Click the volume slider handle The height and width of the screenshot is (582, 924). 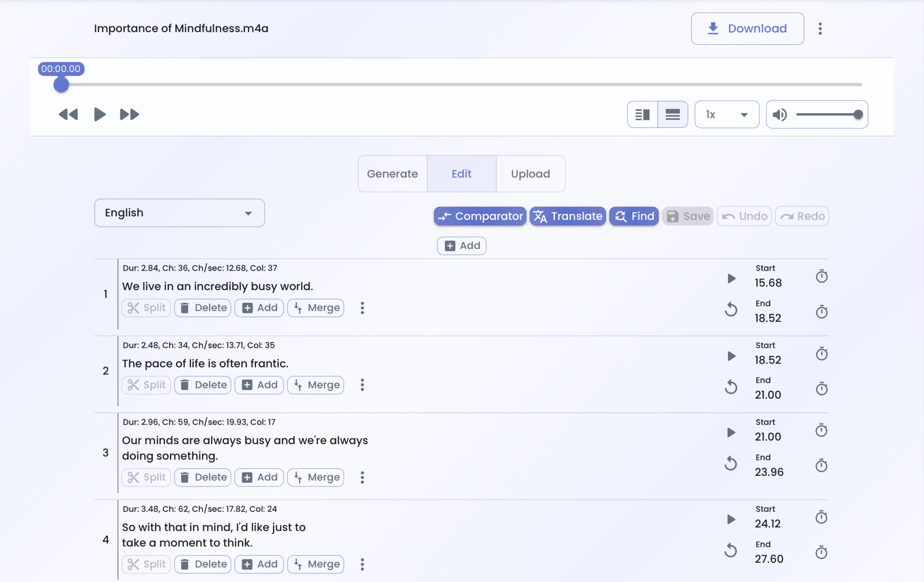858,114
